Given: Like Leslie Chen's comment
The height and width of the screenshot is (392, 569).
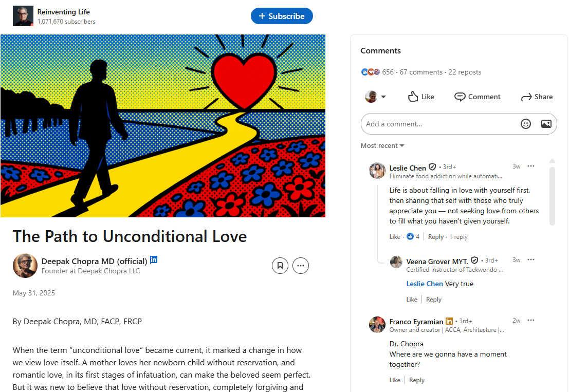Looking at the screenshot, I should click(x=395, y=237).
